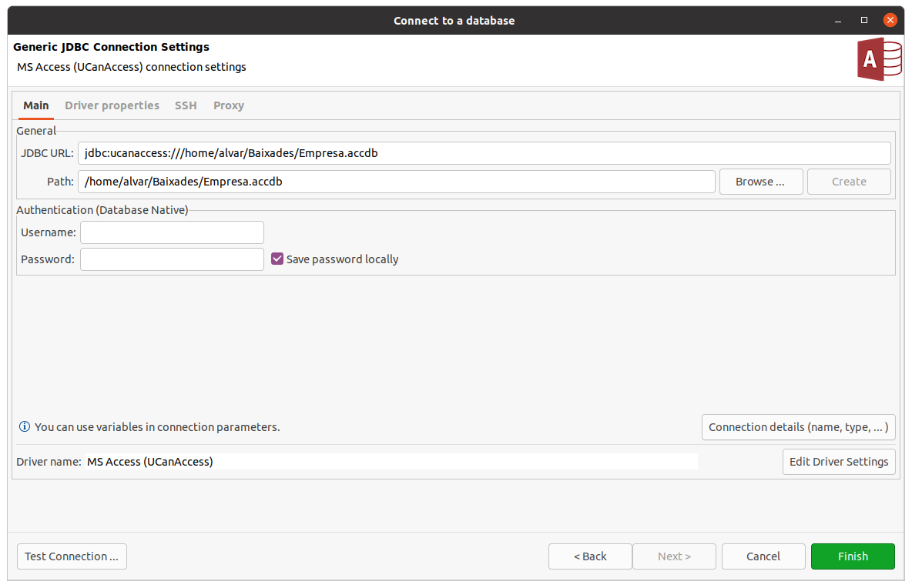Run Test Connection
Screen dimensions: 912x588
tap(72, 556)
